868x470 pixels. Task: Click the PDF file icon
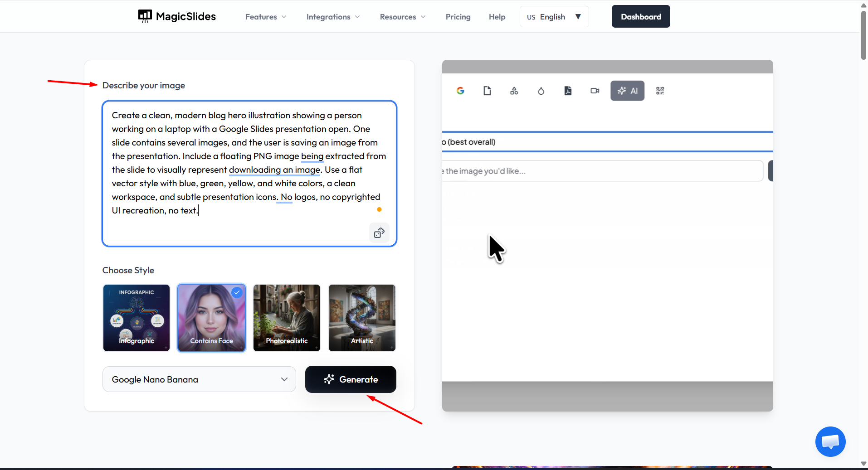coord(568,91)
